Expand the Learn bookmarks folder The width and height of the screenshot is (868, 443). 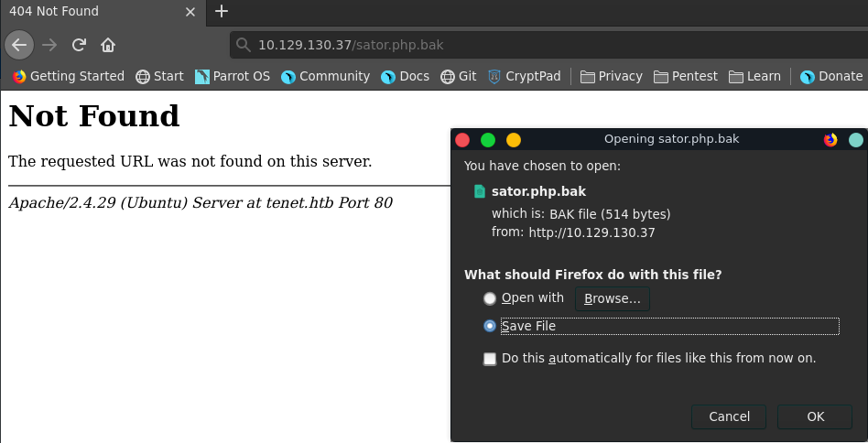tap(754, 76)
